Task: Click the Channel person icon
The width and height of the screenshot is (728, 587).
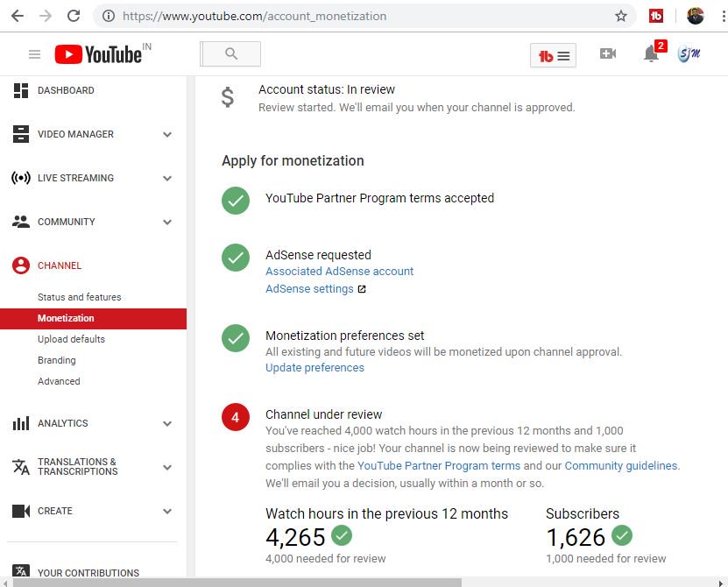Action: point(21,265)
